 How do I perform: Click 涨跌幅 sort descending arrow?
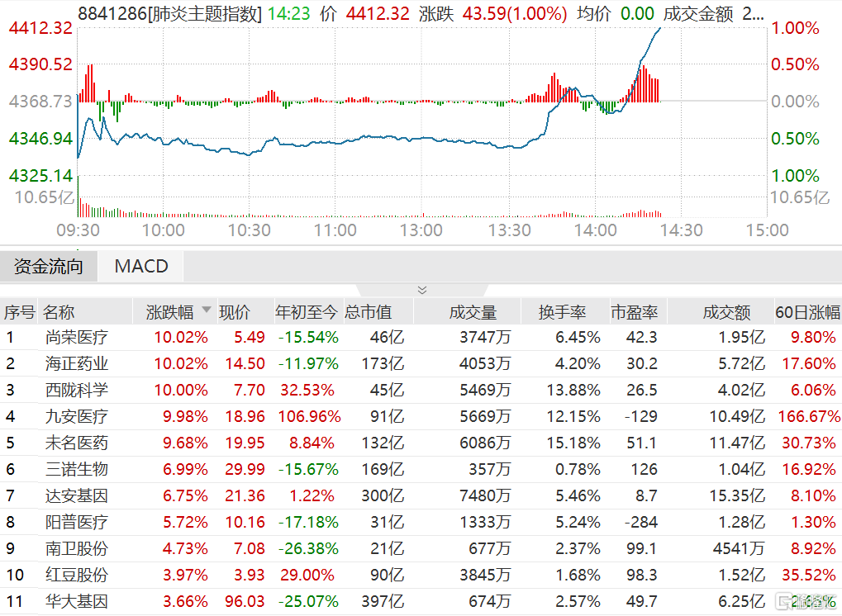click(x=207, y=310)
